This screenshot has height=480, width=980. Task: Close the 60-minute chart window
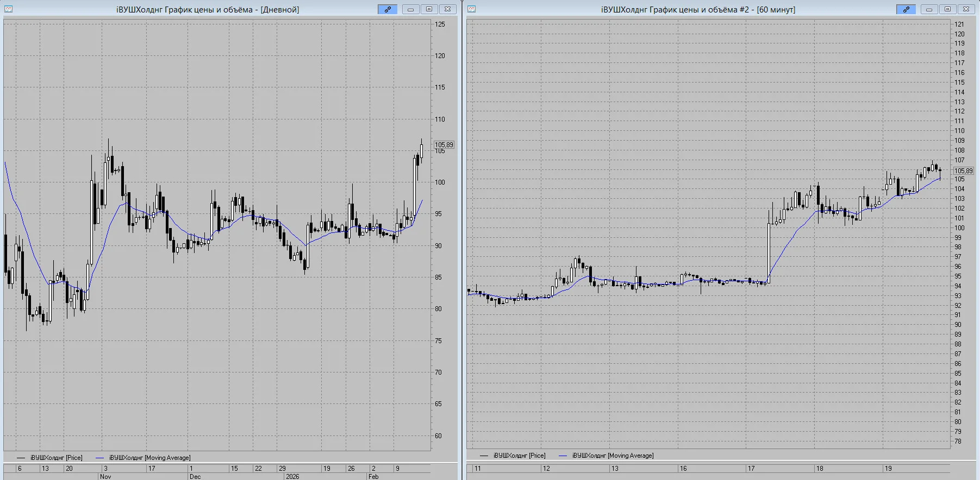point(966,9)
